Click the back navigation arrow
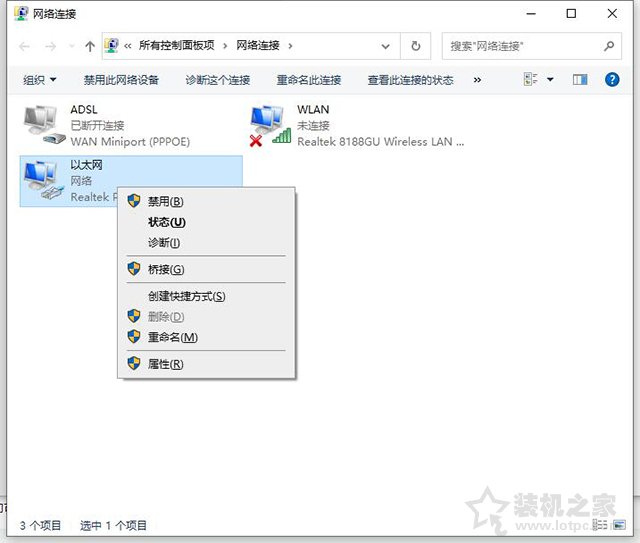Screen dimensions: 640x543 pyautogui.click(x=25, y=46)
